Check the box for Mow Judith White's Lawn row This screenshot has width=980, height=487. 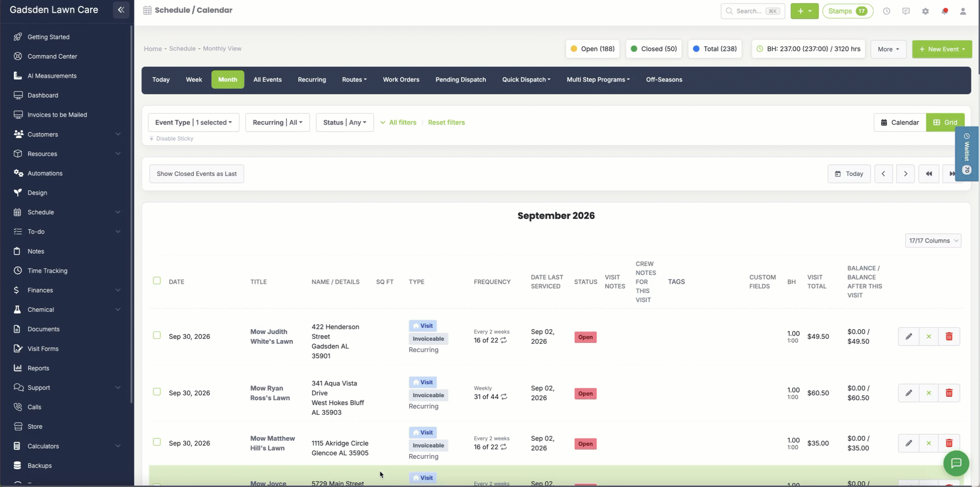(x=157, y=335)
